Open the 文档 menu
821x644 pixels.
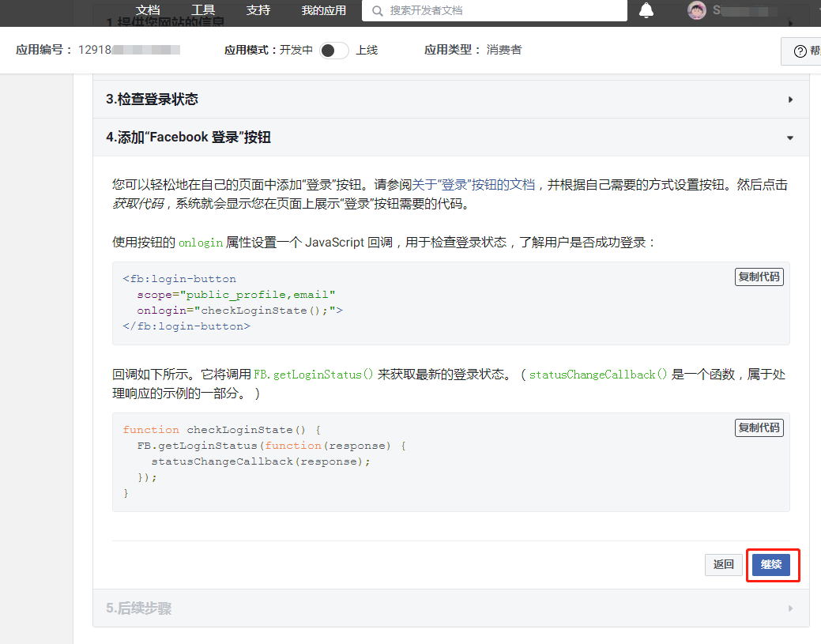148,10
